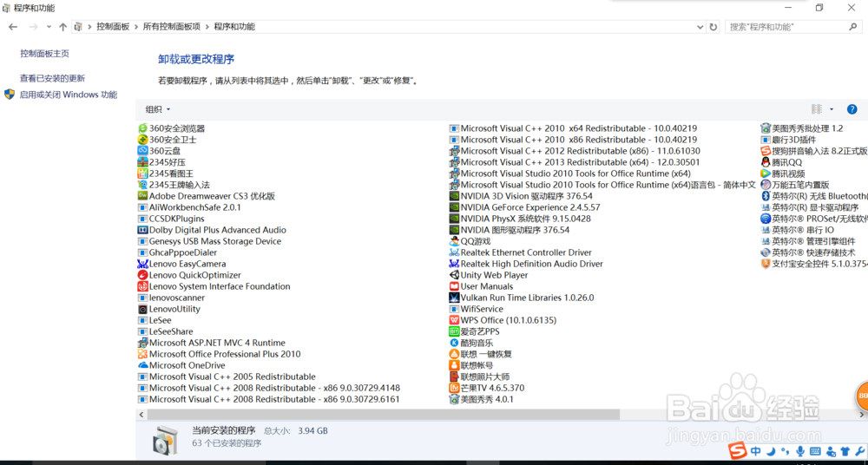Click the Vulkan Run Time Libraries icon
Viewport: 868px width, 465px height.
(x=454, y=298)
